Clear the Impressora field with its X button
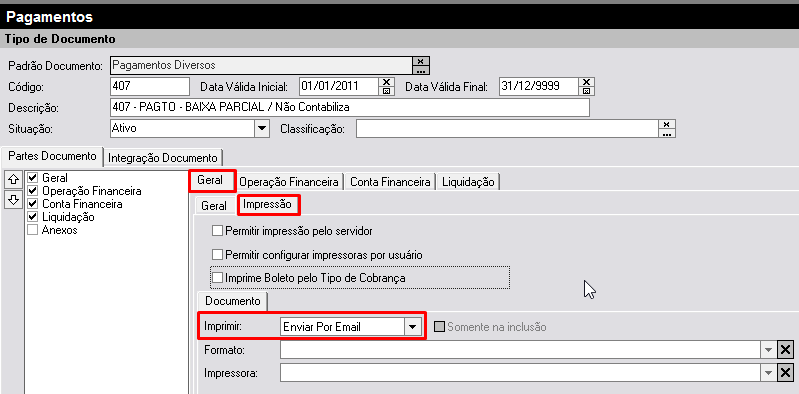Screen dimensions: 799x394 pos(786,373)
